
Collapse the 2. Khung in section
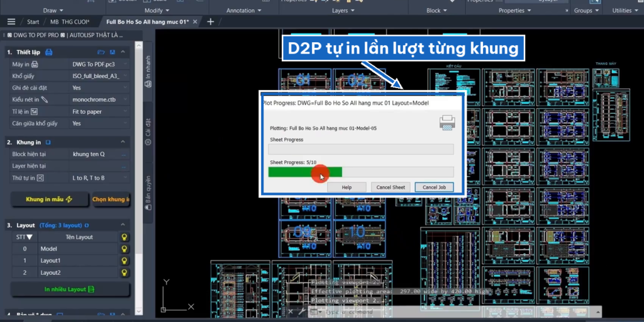click(123, 142)
